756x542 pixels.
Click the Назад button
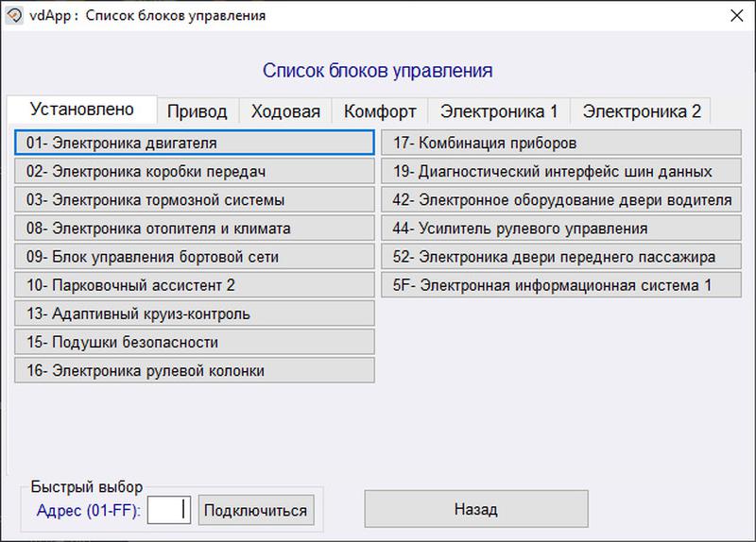[476, 509]
